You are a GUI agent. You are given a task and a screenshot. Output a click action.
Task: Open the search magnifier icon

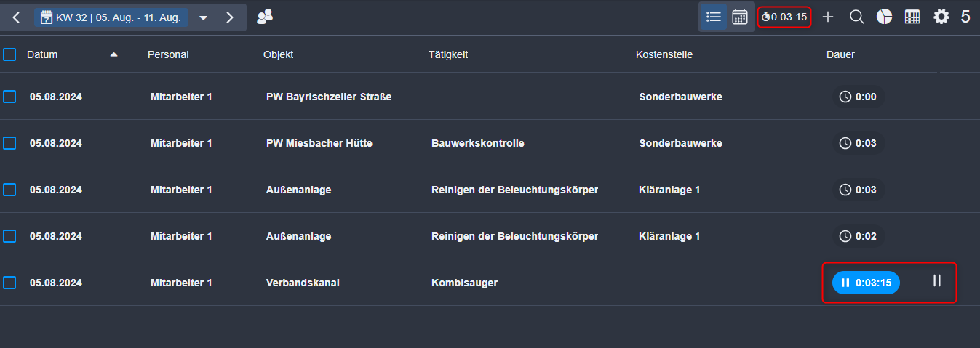click(857, 17)
